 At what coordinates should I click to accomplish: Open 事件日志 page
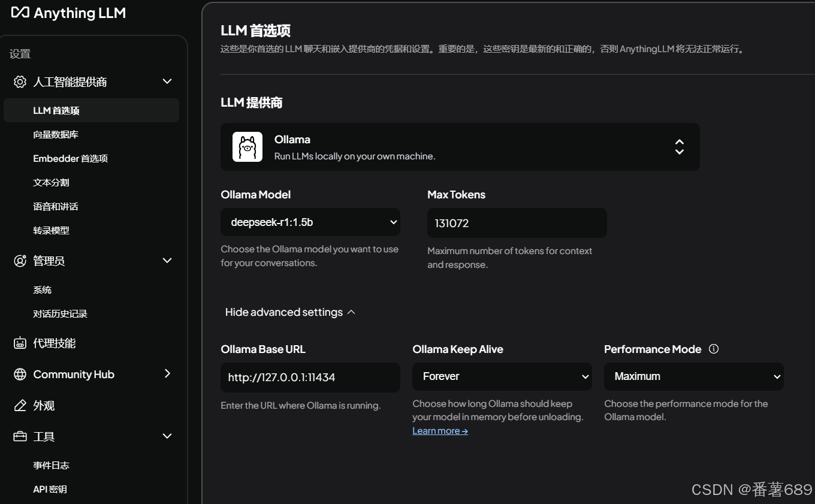tap(52, 465)
